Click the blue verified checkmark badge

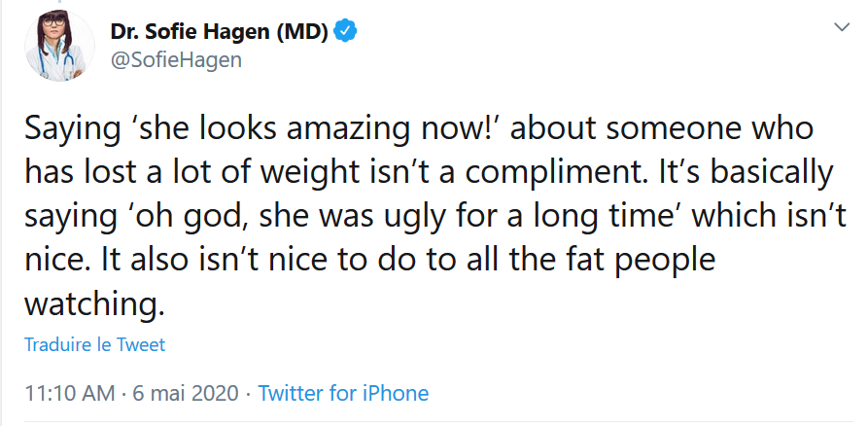[x=347, y=31]
